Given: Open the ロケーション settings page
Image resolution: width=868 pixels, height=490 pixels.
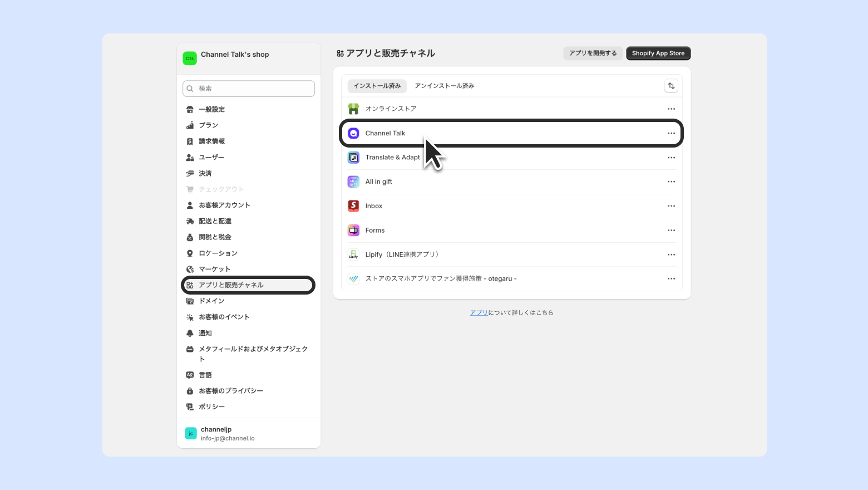Looking at the screenshot, I should (x=218, y=253).
